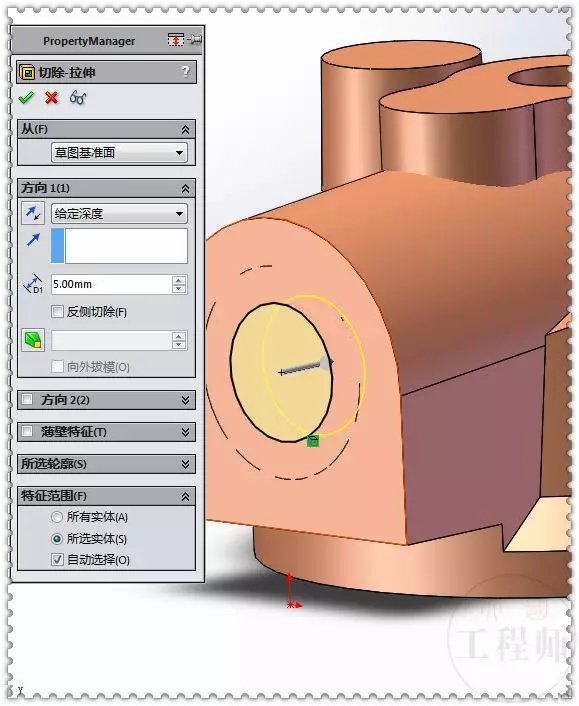Increase depth using the D1 spinner up arrow
This screenshot has height=706, width=579.
(179, 280)
